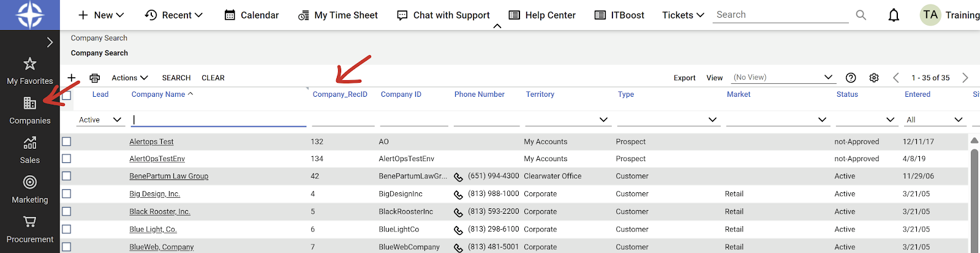980x253 pixels.
Task: Open the Tickets menu
Action: (x=683, y=15)
